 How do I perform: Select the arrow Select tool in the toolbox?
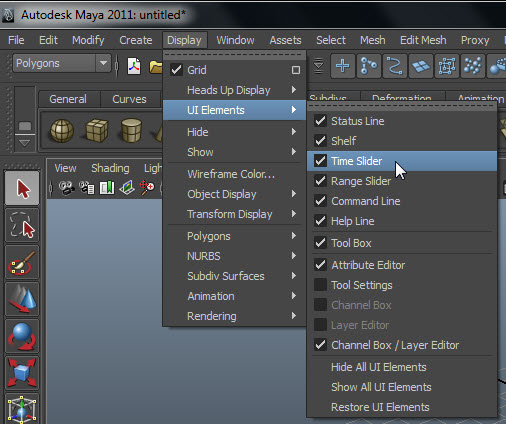[x=22, y=188]
